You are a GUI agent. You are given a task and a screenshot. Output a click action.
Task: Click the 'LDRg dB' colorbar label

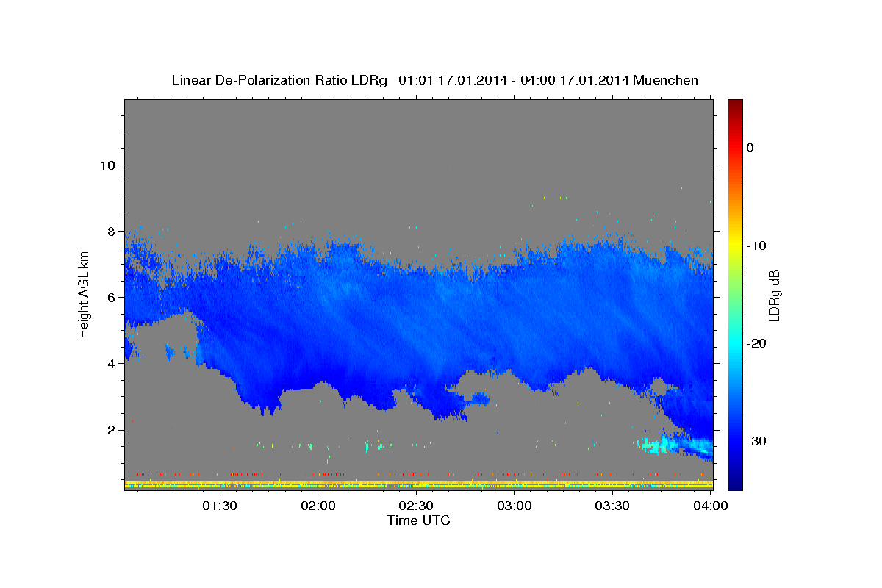tap(773, 295)
